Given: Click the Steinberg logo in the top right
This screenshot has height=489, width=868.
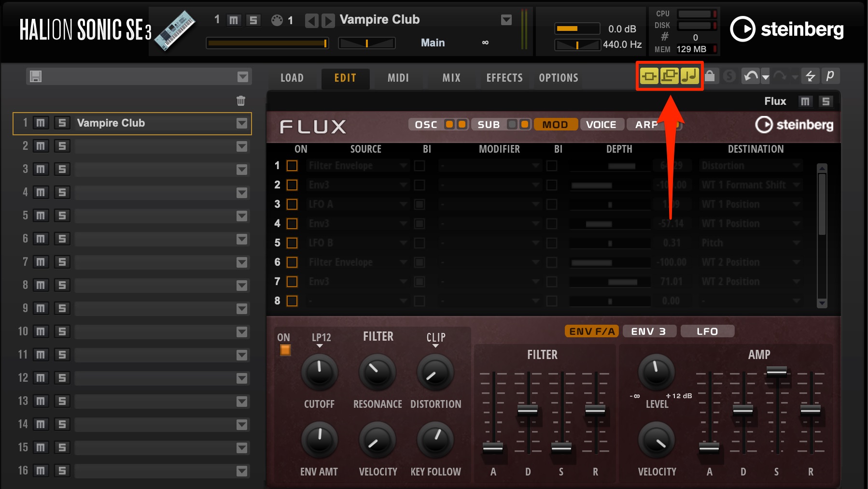Looking at the screenshot, I should tap(786, 29).
